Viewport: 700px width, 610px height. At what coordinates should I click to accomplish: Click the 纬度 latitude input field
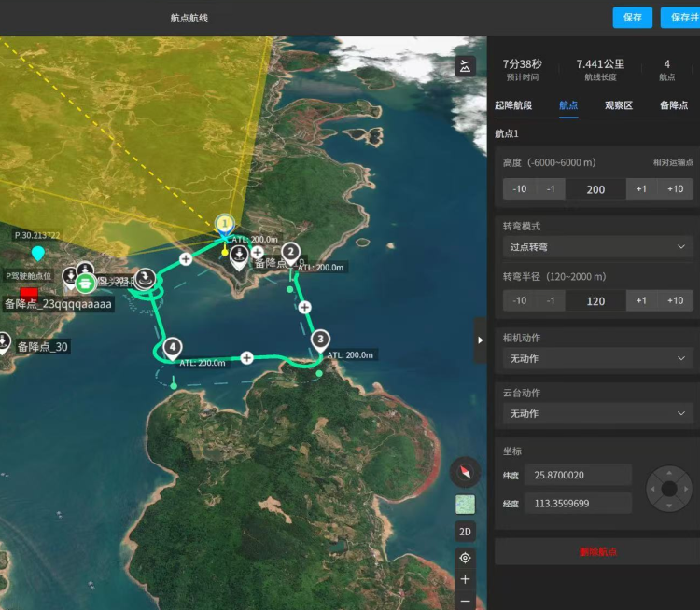(x=576, y=475)
